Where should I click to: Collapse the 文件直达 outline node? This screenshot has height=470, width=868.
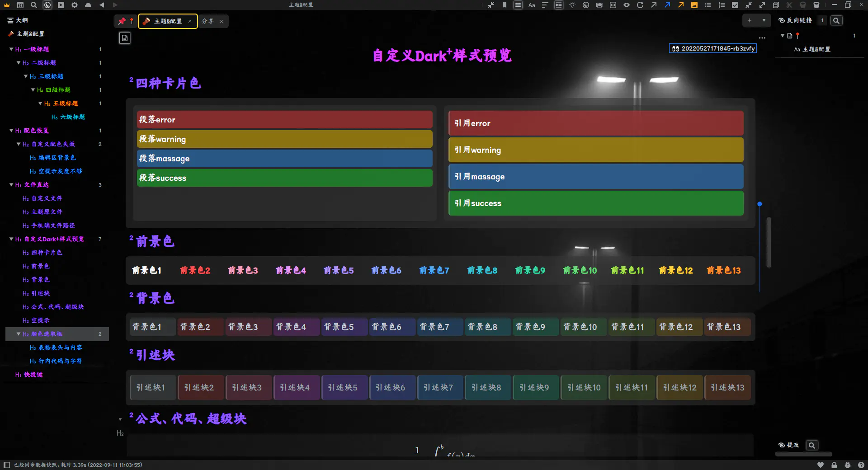click(x=11, y=185)
